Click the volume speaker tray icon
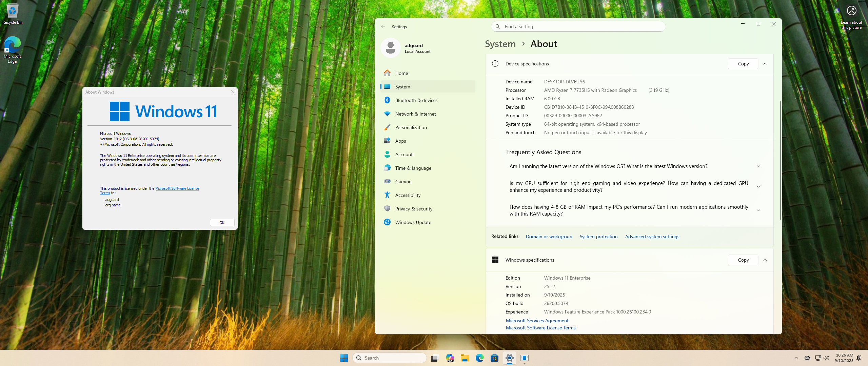 pyautogui.click(x=826, y=358)
